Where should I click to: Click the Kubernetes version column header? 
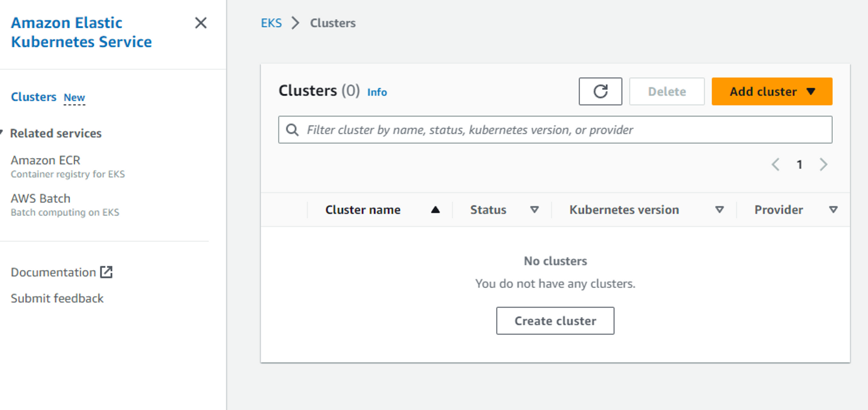(x=624, y=210)
